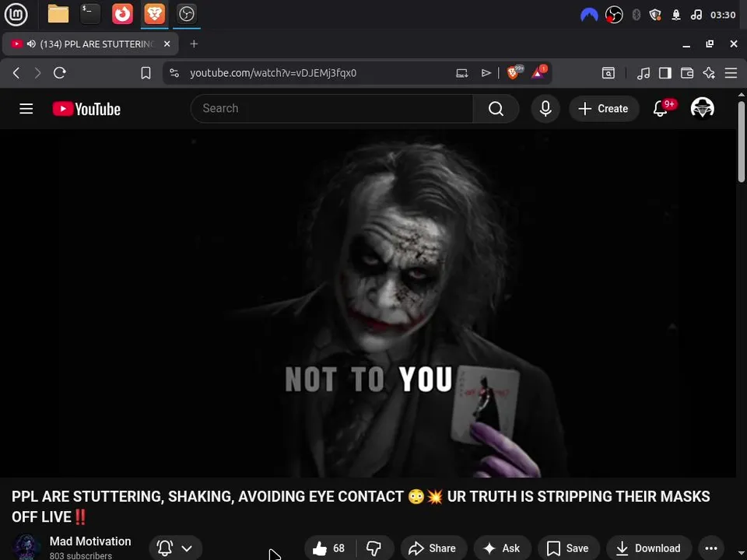Go to the YouTube home logo
This screenshot has height=560, width=747.
tap(86, 109)
